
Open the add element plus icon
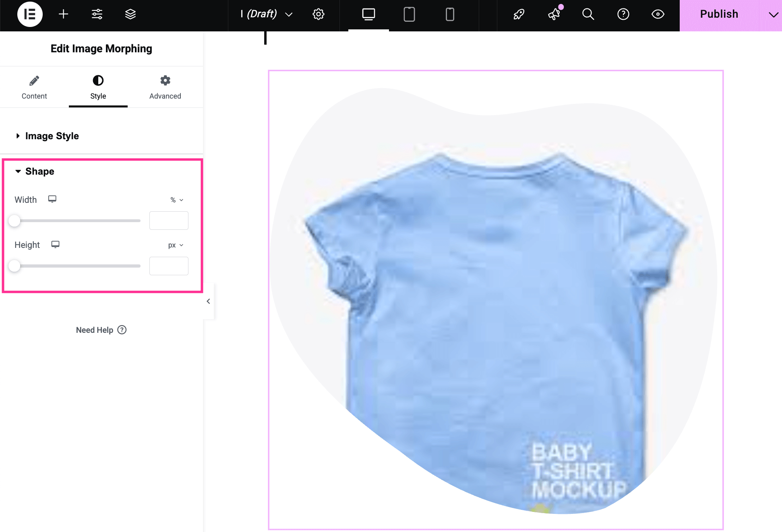(63, 14)
